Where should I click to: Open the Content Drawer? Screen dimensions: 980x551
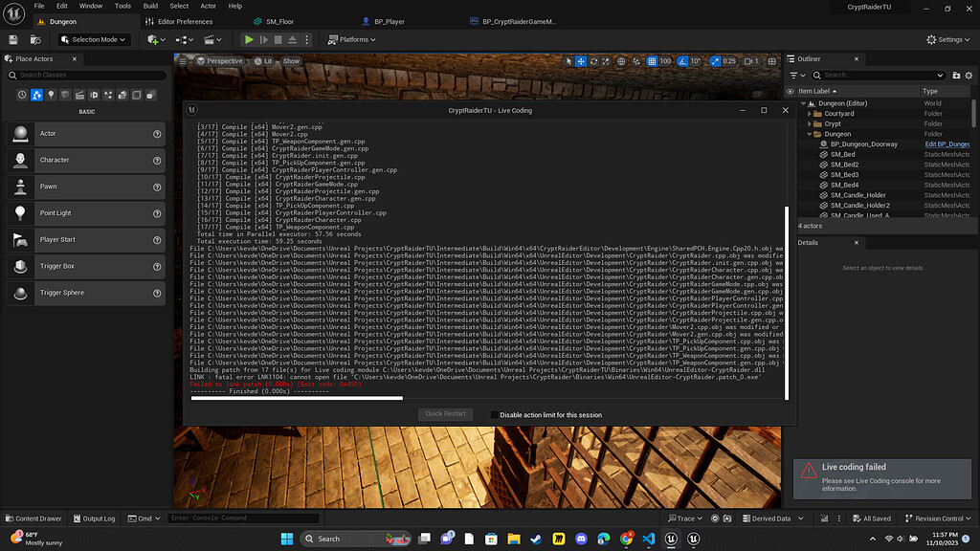pos(33,518)
